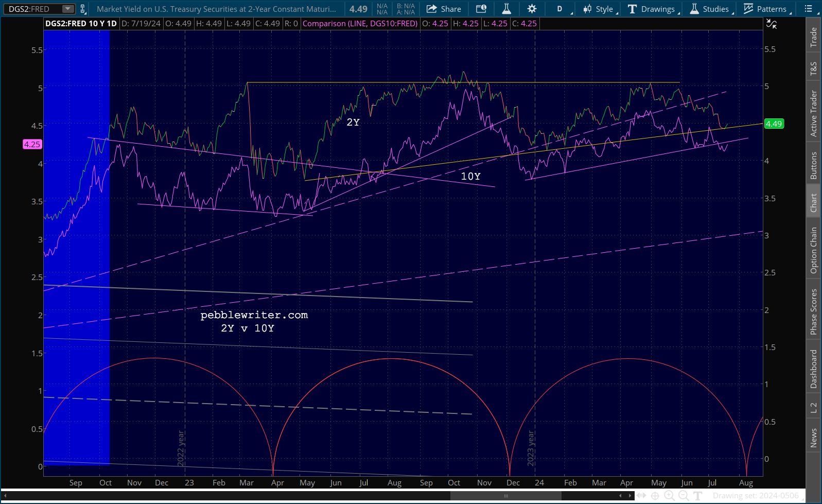Click the flask icon in top toolbar
The height and width of the screenshot is (504, 822).
coord(506,9)
